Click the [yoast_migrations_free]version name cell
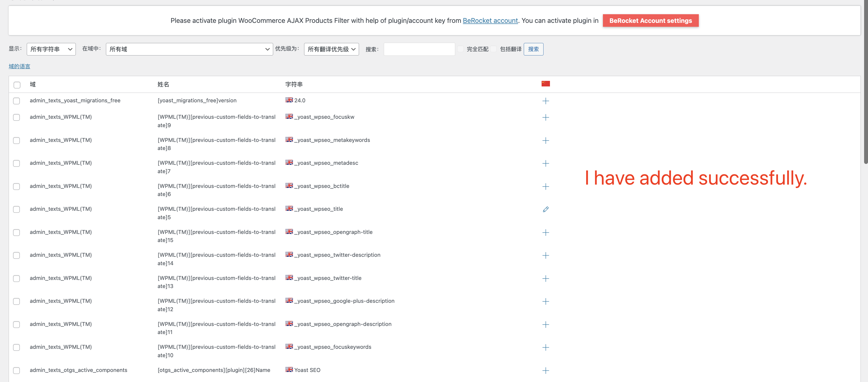Viewport: 868px width, 382px height. [x=197, y=100]
